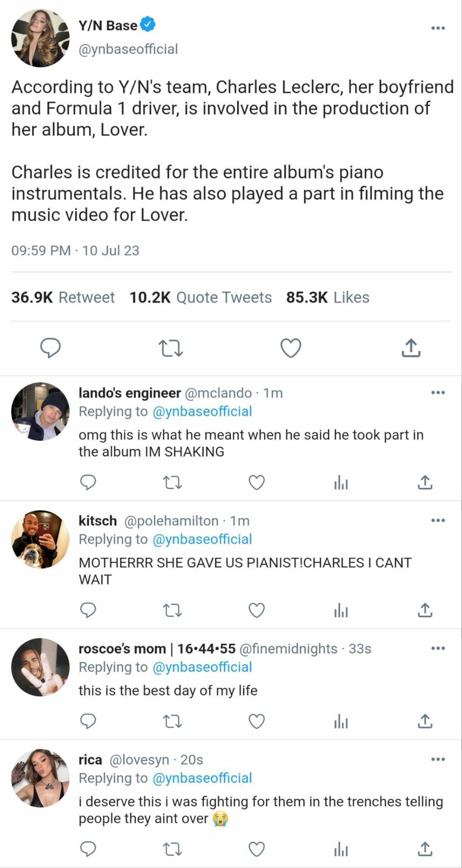This screenshot has height=868, width=462.
Task: Retweet kitsch's PIANIST!CHARLES reply
Action: 172,611
